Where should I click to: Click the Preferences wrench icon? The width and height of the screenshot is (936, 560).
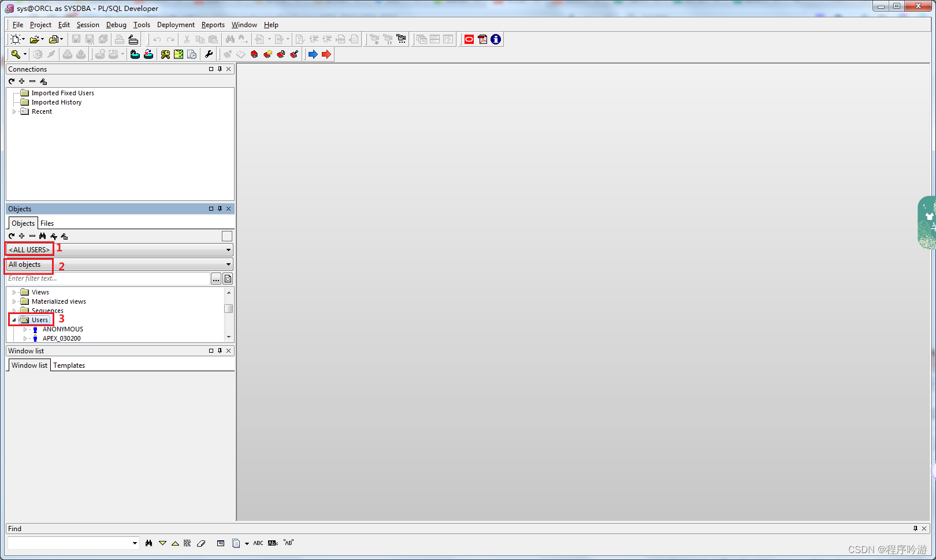tap(209, 54)
